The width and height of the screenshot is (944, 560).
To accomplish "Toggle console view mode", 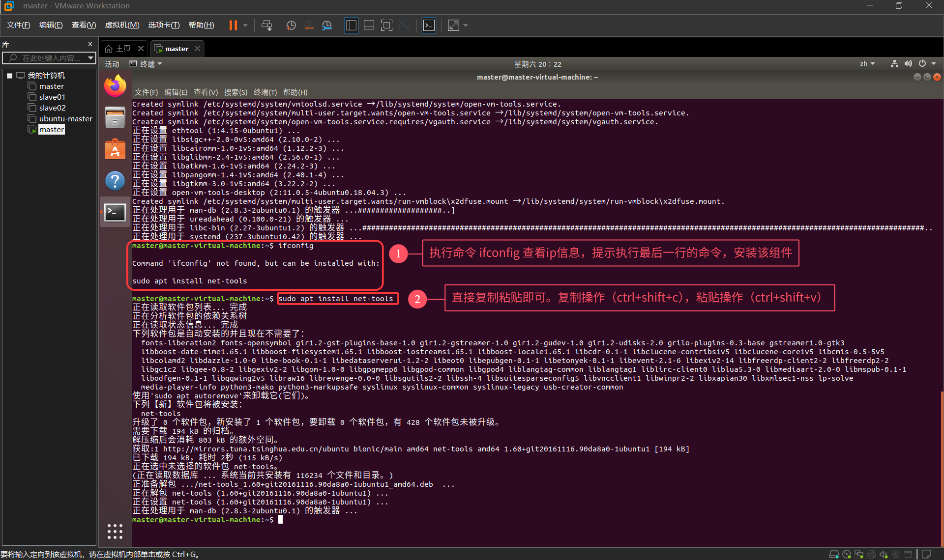I will click(x=428, y=25).
